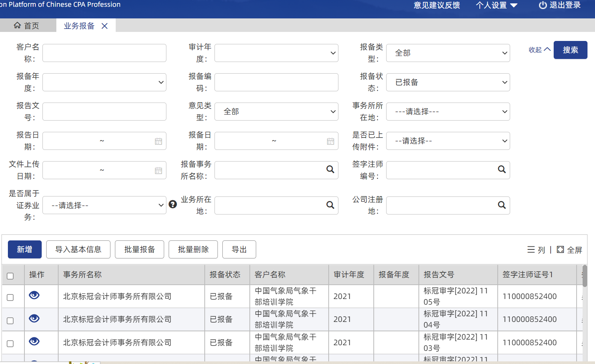Open the 个人设置 menu
The image size is (595, 364).
point(497,5)
